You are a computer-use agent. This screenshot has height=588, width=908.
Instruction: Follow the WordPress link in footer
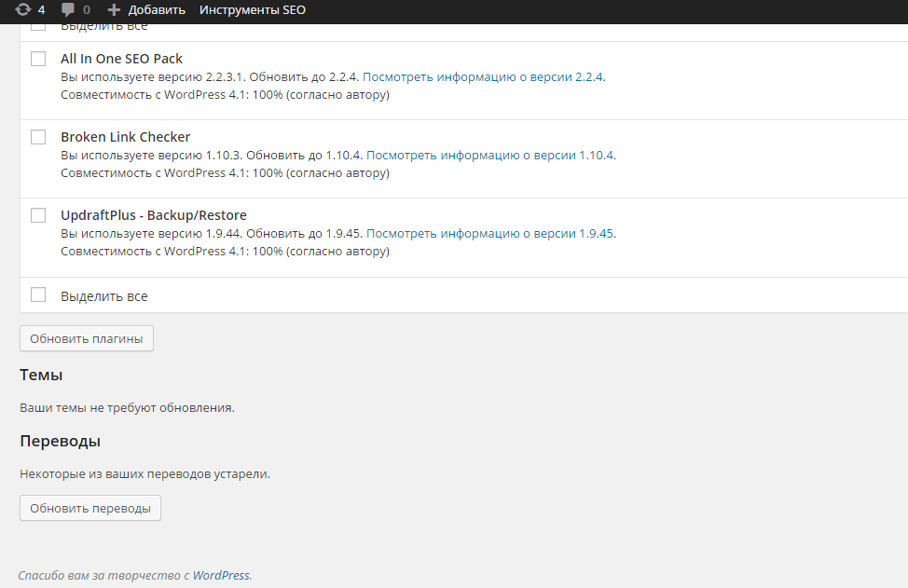tap(221, 575)
